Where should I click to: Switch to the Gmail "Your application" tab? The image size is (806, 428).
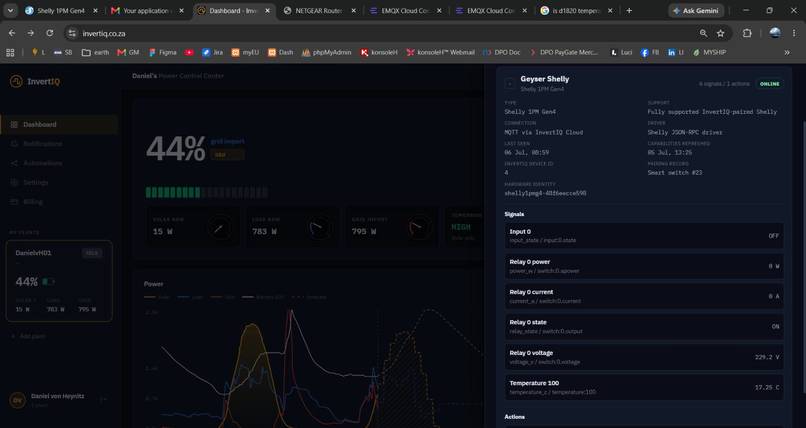point(146,10)
